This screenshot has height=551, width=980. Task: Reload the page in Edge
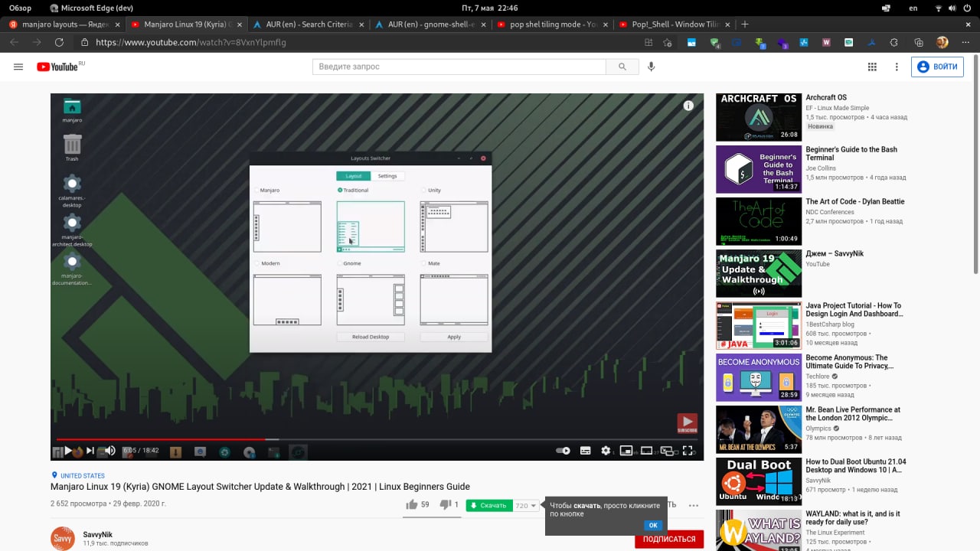pos(59,43)
